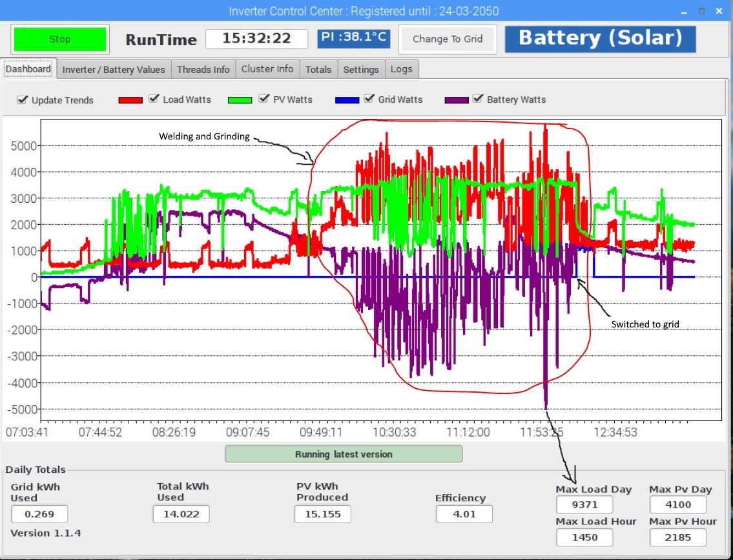Click the PV kWh Produced field 15.155

point(322,514)
